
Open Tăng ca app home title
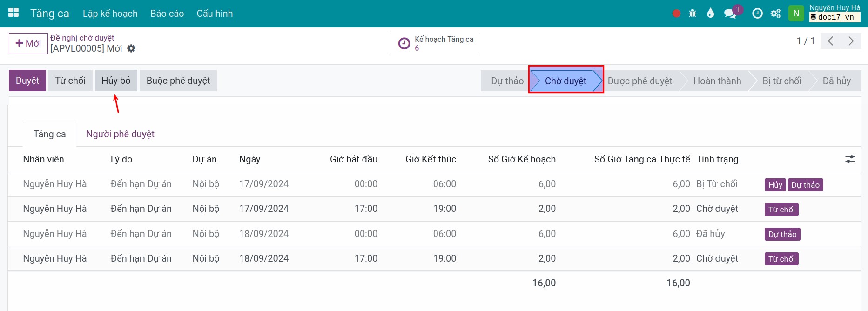50,14
